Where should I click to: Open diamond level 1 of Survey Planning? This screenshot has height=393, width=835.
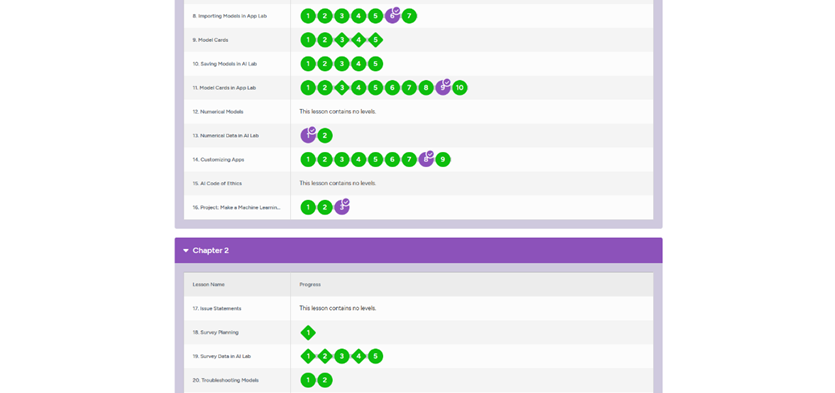308,333
